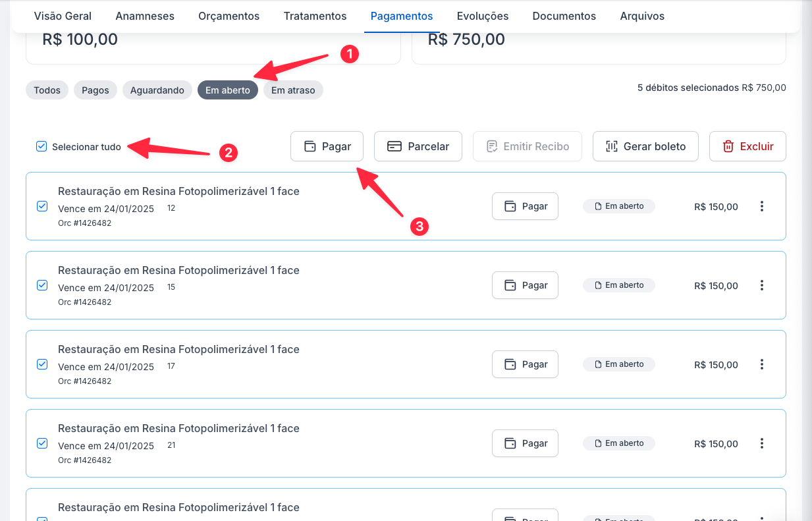Screen dimensions: 812x521
Task: Click Pagar wallet button in third row
Action: click(525, 364)
